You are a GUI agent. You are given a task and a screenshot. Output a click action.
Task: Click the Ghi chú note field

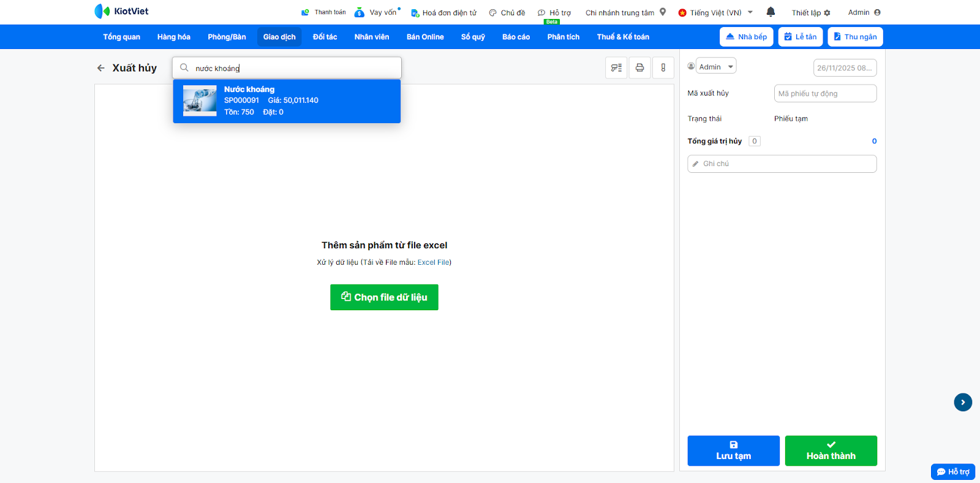pos(782,164)
